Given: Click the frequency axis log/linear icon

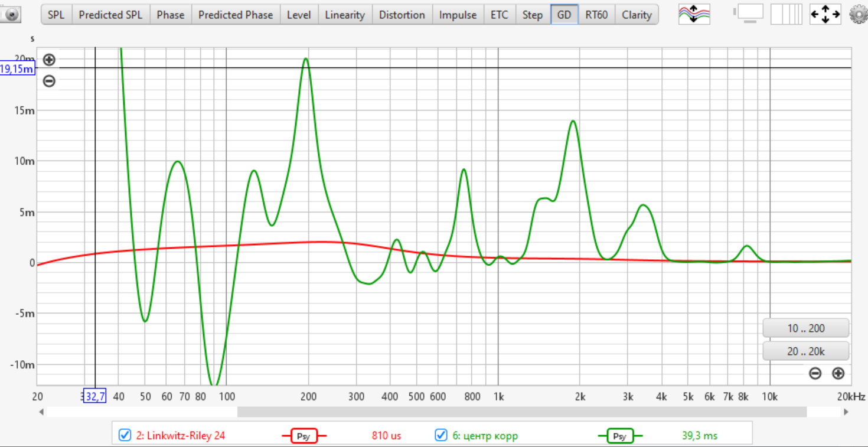Looking at the screenshot, I should point(786,14).
